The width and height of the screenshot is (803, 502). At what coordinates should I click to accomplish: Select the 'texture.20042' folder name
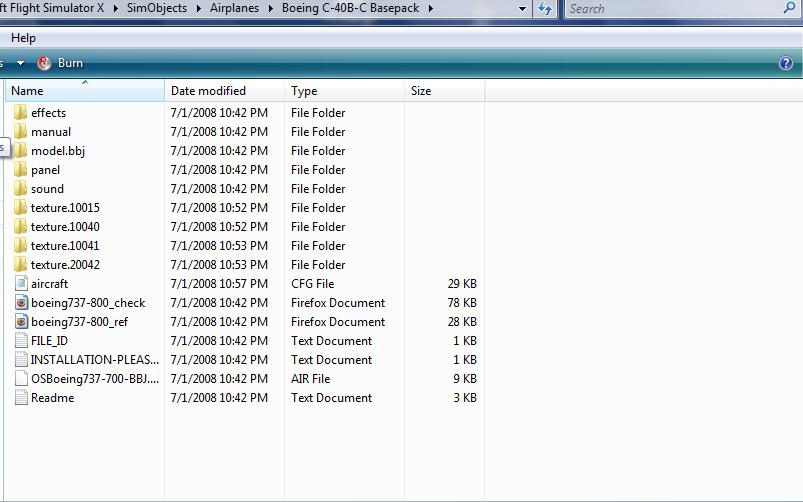65,265
